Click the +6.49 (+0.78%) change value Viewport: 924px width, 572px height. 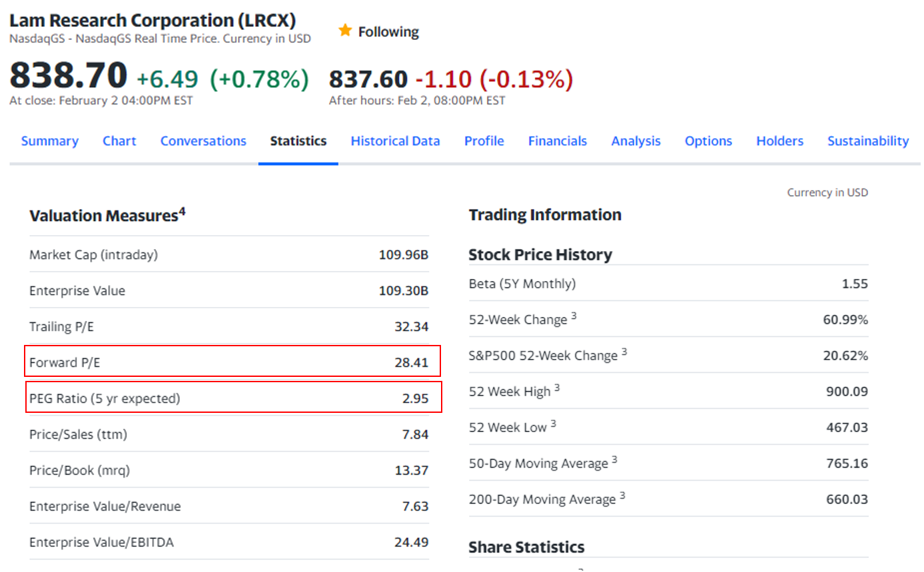[223, 79]
